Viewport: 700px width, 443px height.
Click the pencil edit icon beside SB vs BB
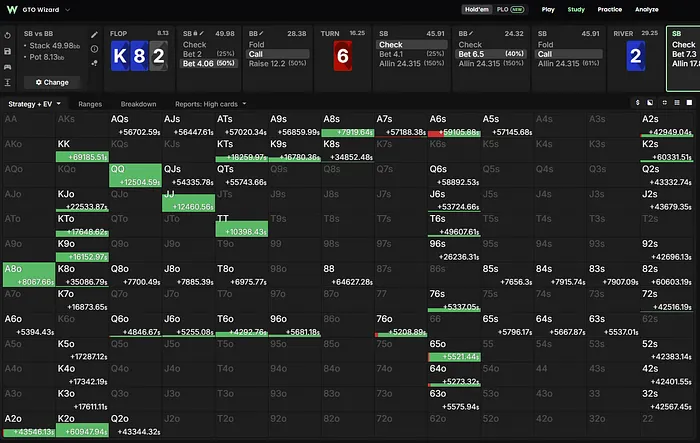94,34
